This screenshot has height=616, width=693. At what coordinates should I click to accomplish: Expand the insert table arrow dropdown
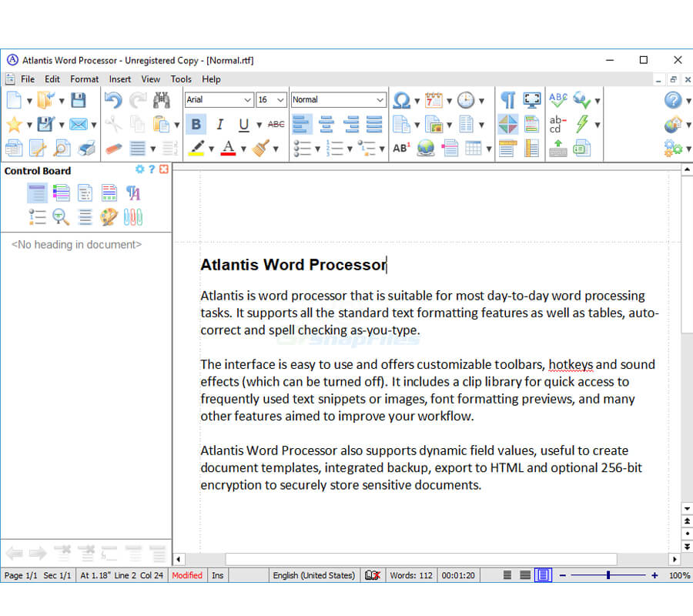coord(489,149)
